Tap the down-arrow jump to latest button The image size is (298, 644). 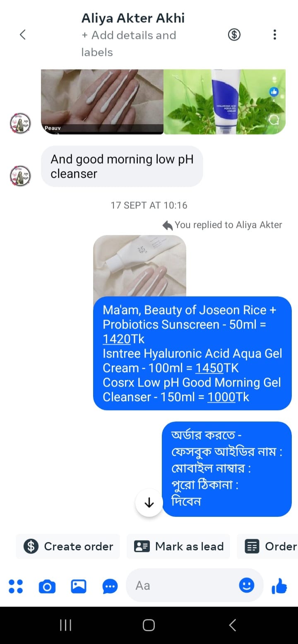(x=149, y=503)
